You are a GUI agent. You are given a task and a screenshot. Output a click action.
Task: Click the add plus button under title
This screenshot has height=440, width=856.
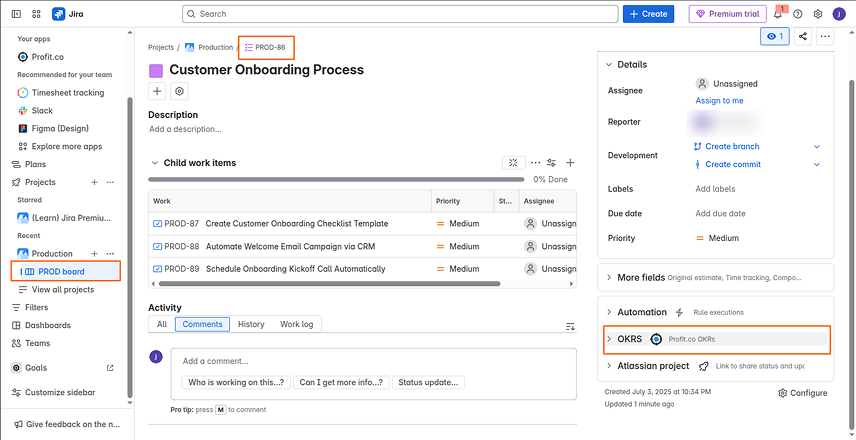point(157,91)
